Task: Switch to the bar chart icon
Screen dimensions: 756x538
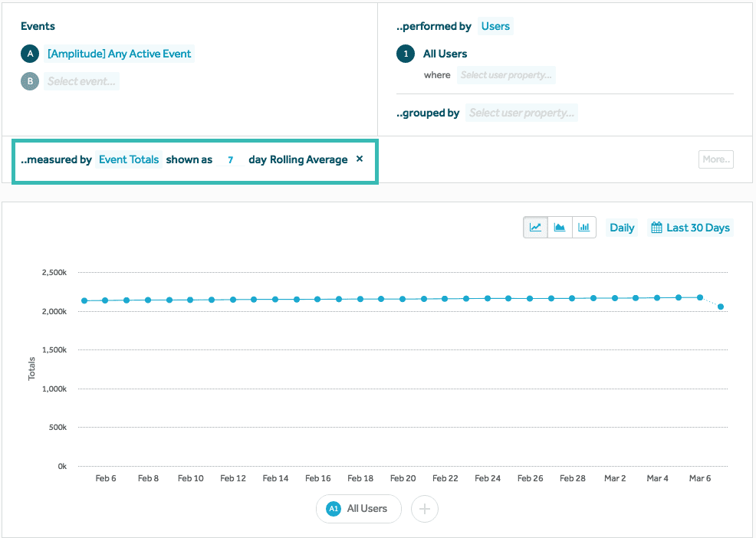Action: (583, 227)
